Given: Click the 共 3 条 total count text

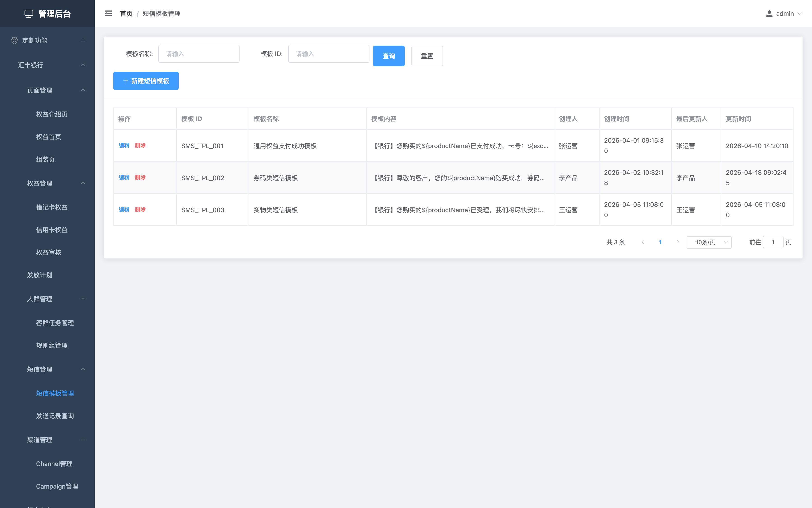Looking at the screenshot, I should (615, 242).
